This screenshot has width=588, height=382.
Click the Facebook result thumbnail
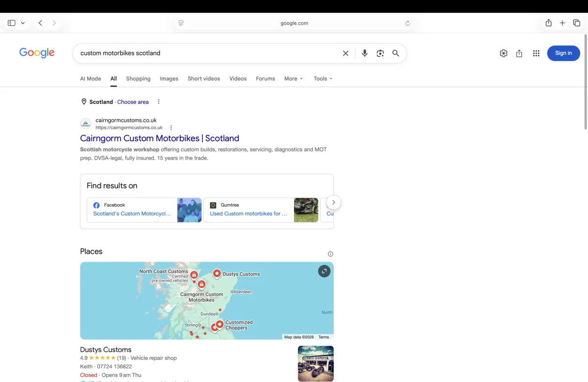click(x=189, y=210)
